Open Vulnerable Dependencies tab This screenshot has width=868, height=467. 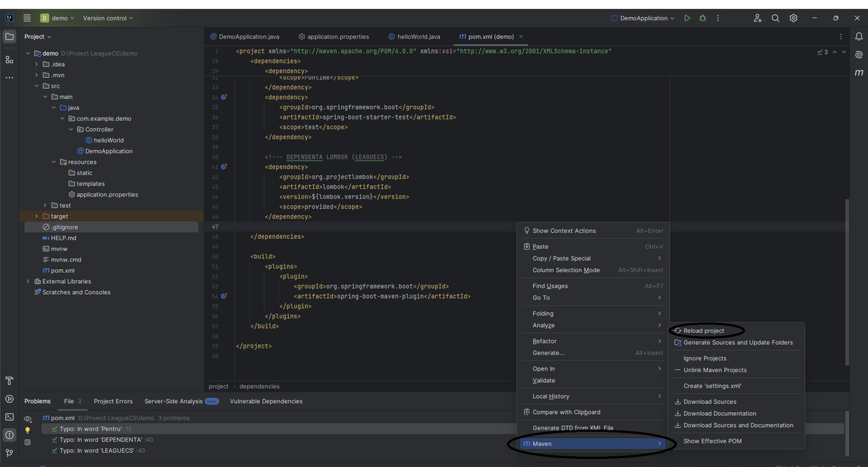click(266, 401)
